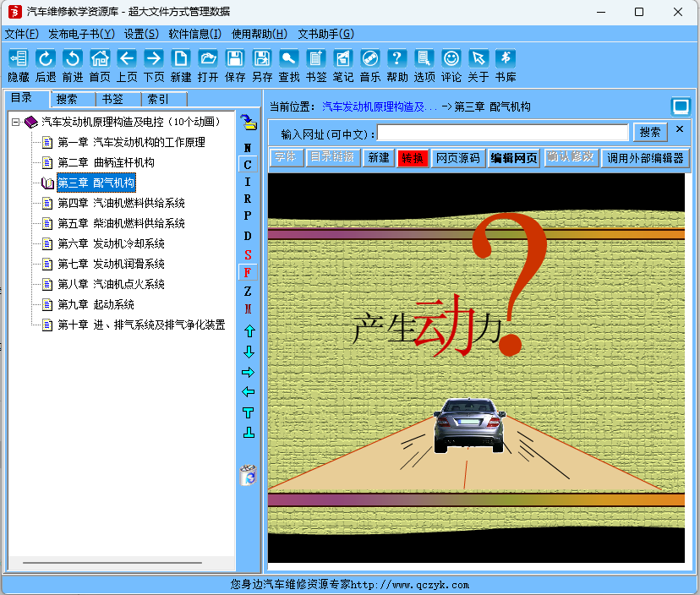Click the P letter side button

tap(248, 216)
